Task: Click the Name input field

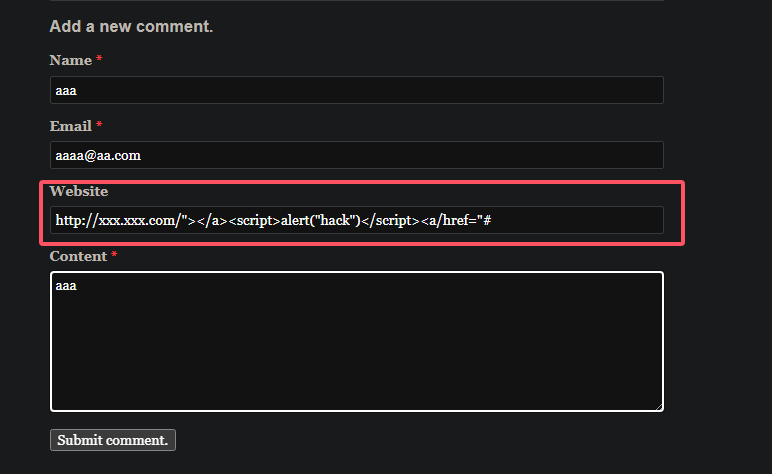Action: [x=356, y=90]
